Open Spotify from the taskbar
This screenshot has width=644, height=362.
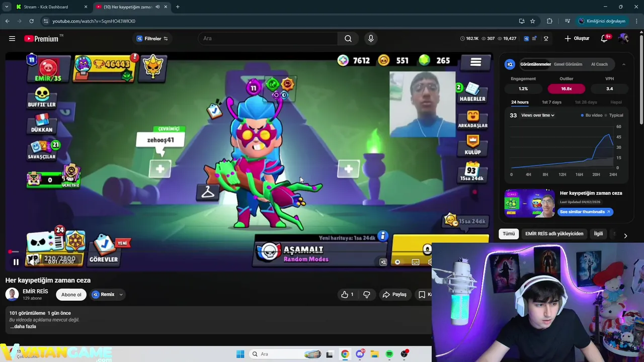389,354
